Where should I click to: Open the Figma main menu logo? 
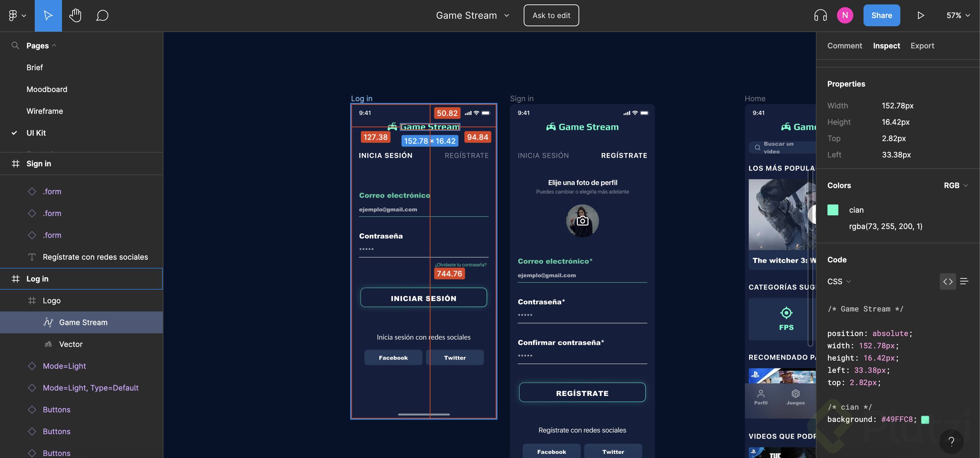pos(13,16)
